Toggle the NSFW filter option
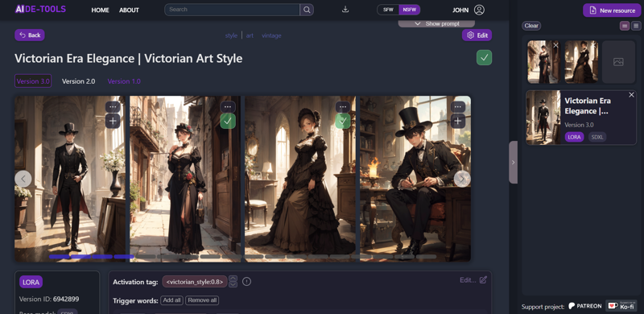Image resolution: width=644 pixels, height=314 pixels. point(409,10)
